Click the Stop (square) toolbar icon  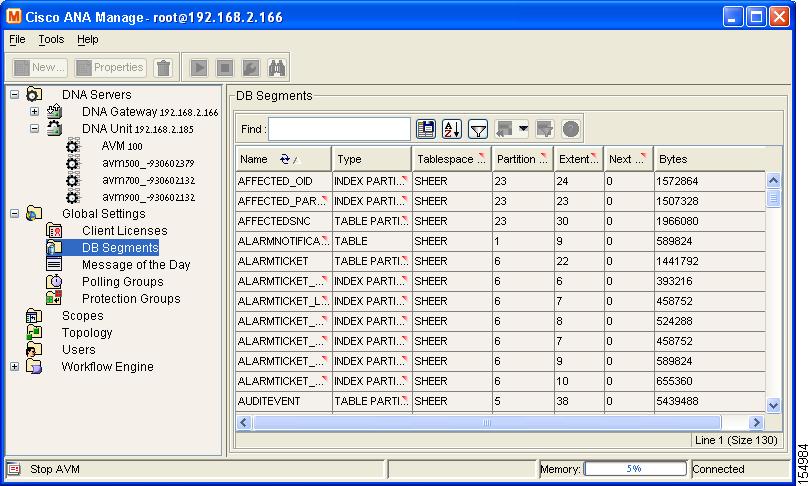coord(225,67)
